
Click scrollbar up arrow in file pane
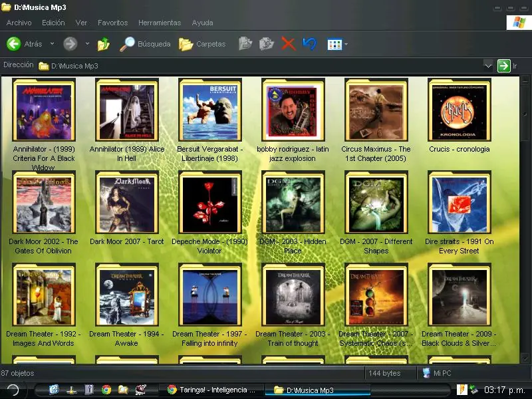click(x=525, y=81)
